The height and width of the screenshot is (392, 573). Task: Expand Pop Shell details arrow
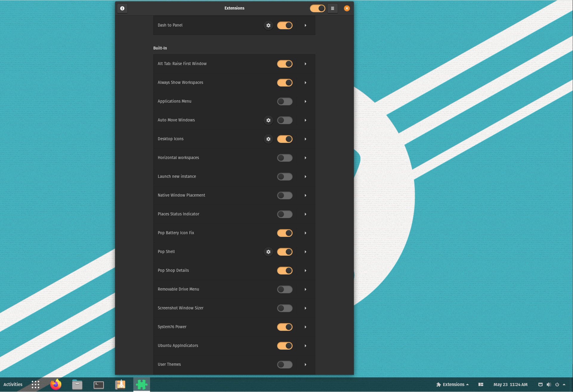305,252
